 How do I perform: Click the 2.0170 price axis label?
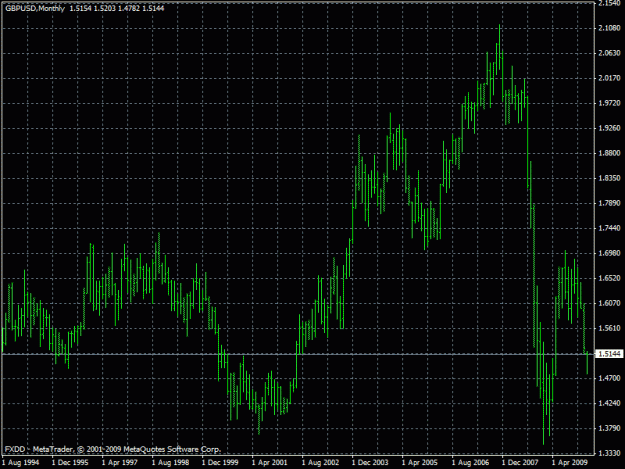click(x=609, y=78)
